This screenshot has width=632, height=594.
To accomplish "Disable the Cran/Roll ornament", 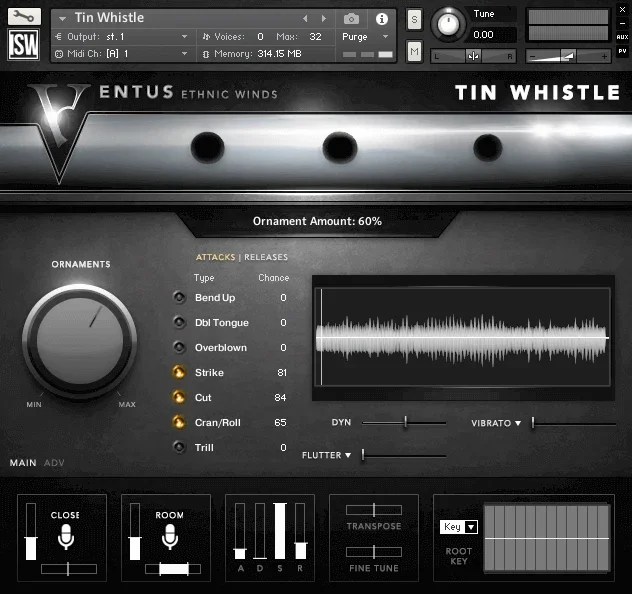I will click(x=179, y=422).
